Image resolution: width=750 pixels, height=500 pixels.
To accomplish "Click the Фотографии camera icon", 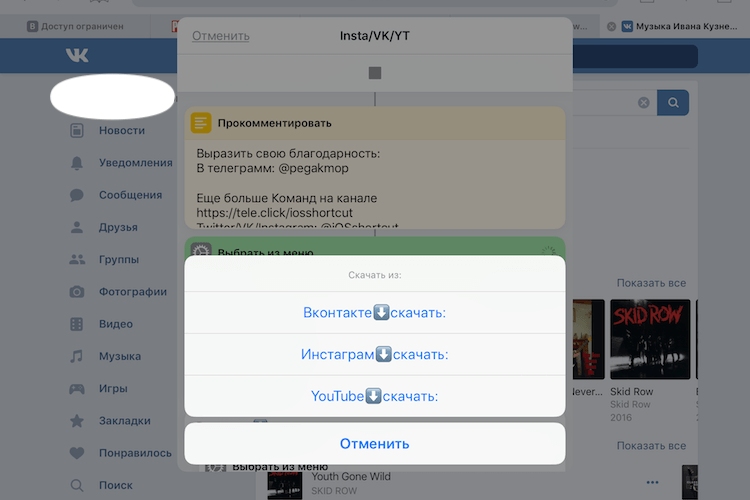I will tap(77, 292).
